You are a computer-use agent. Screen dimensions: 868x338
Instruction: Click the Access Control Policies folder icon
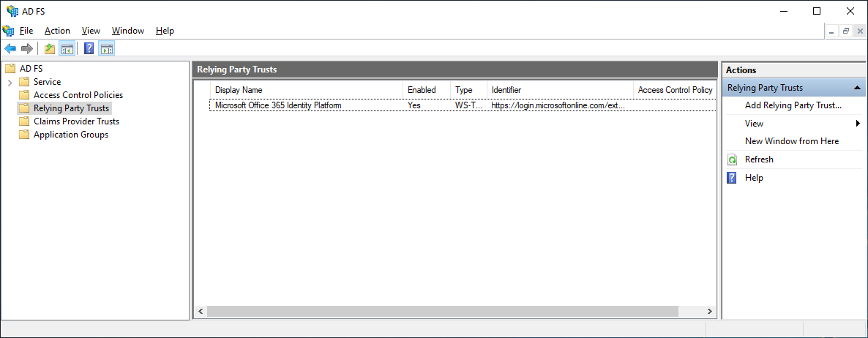pos(23,95)
